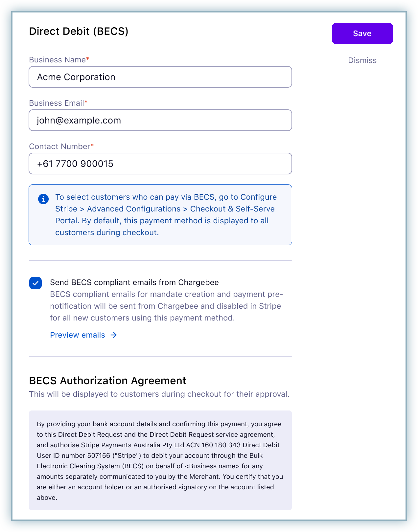Click the BECS Authorization Agreement heading

point(107,381)
